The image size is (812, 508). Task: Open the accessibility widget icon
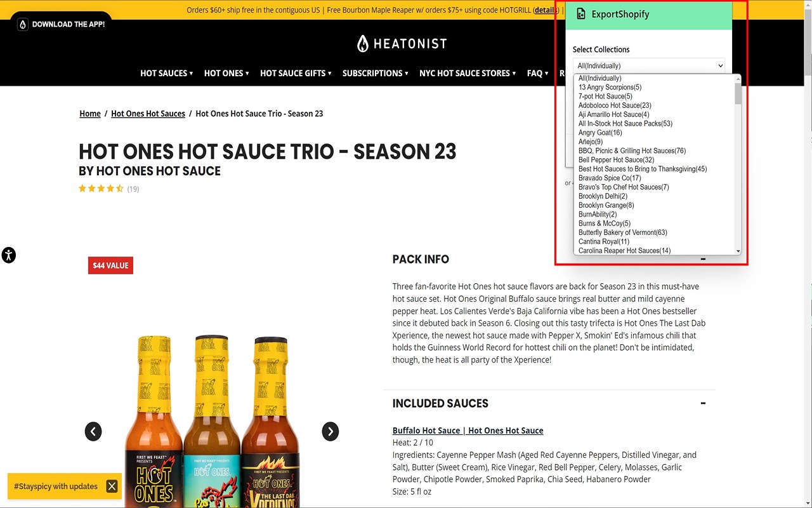pos(8,255)
